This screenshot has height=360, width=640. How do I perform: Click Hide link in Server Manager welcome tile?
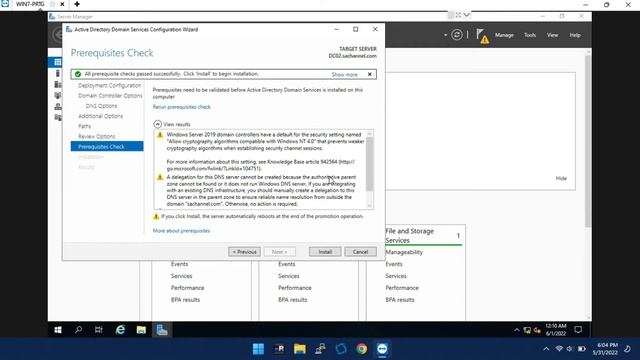pos(561,178)
